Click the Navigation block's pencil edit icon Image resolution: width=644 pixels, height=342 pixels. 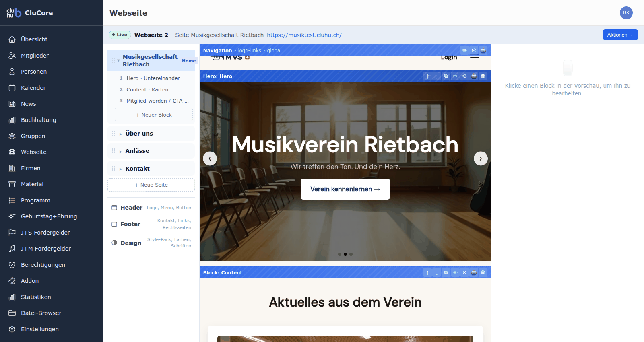[464, 50]
